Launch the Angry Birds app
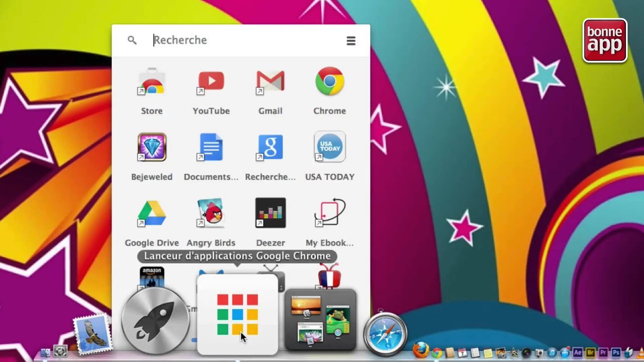The image size is (644, 362). click(x=211, y=213)
